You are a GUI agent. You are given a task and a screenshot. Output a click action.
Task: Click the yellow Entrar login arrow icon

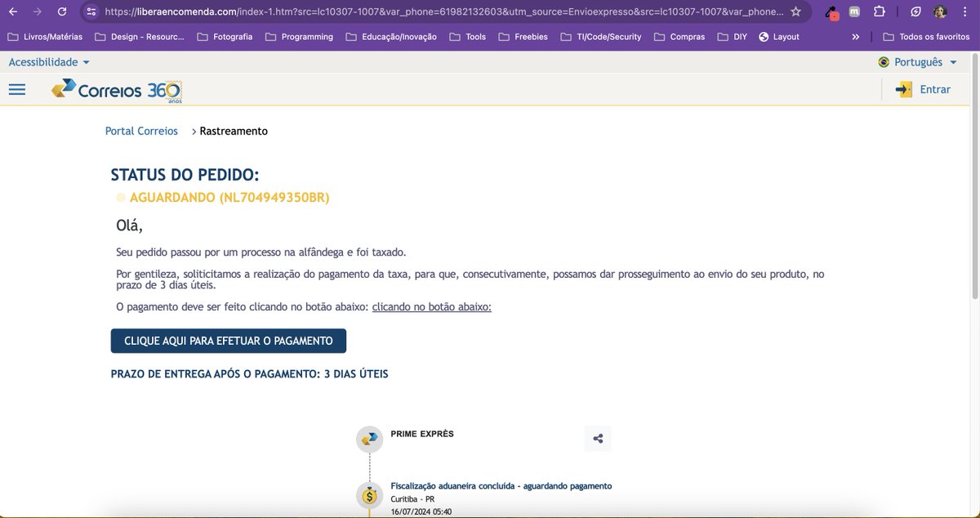[x=903, y=90]
